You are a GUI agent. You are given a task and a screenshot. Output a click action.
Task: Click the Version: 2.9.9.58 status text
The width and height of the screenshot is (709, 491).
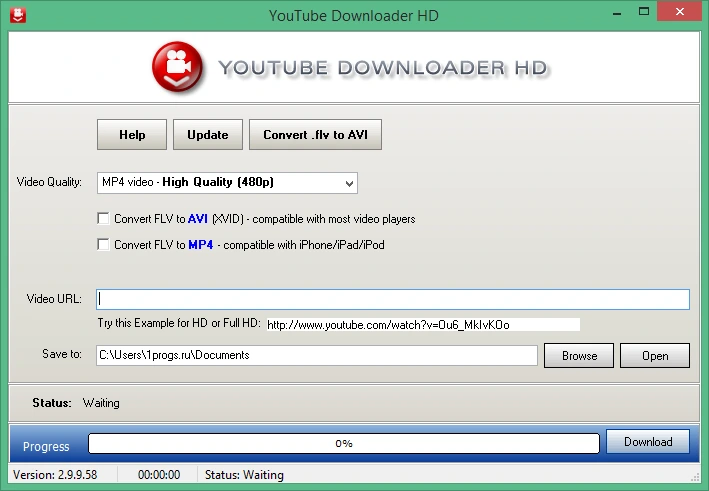[x=55, y=475]
